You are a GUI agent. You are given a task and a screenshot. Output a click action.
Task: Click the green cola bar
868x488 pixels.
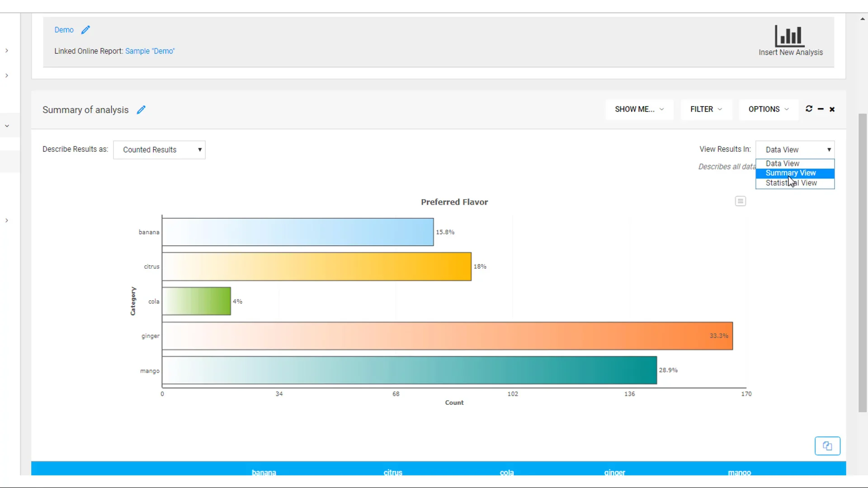click(197, 301)
